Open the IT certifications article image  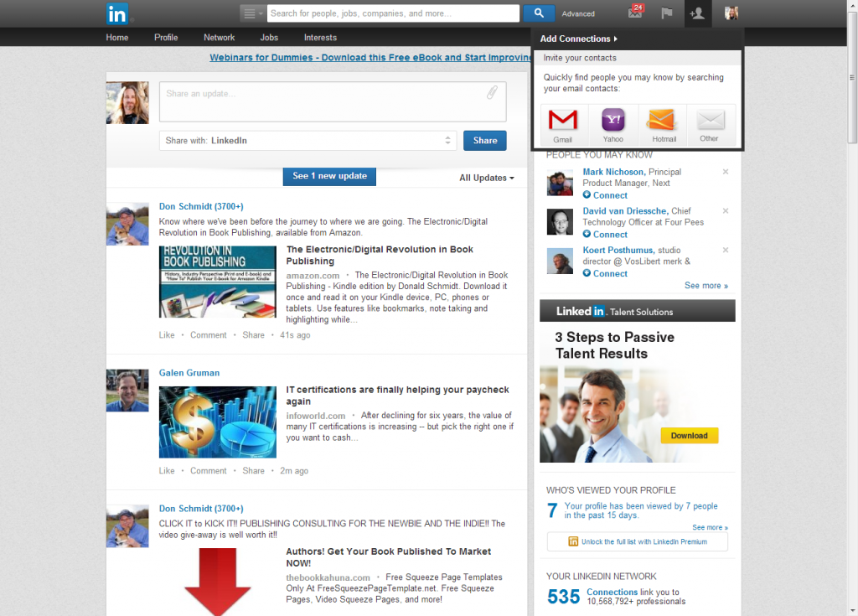coord(218,422)
